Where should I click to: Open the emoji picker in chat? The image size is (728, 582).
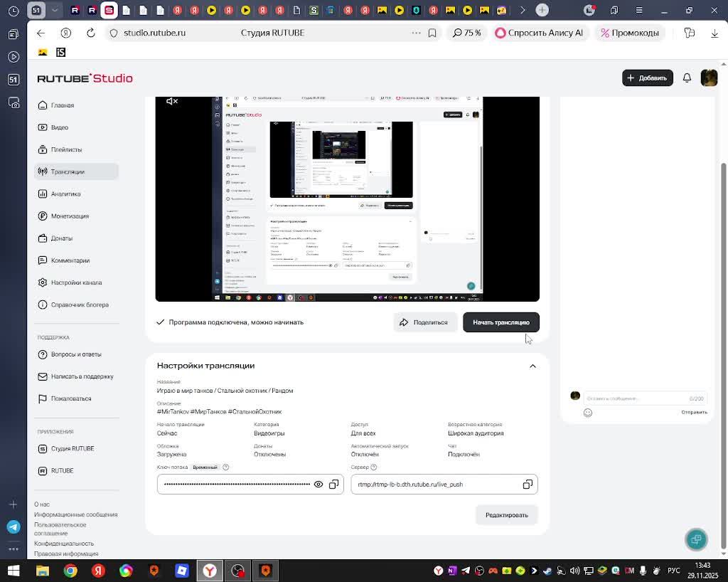pyautogui.click(x=588, y=413)
